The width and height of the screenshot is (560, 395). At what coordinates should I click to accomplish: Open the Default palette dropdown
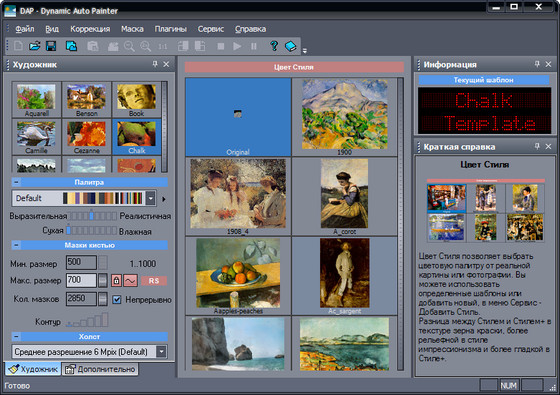pos(151,198)
